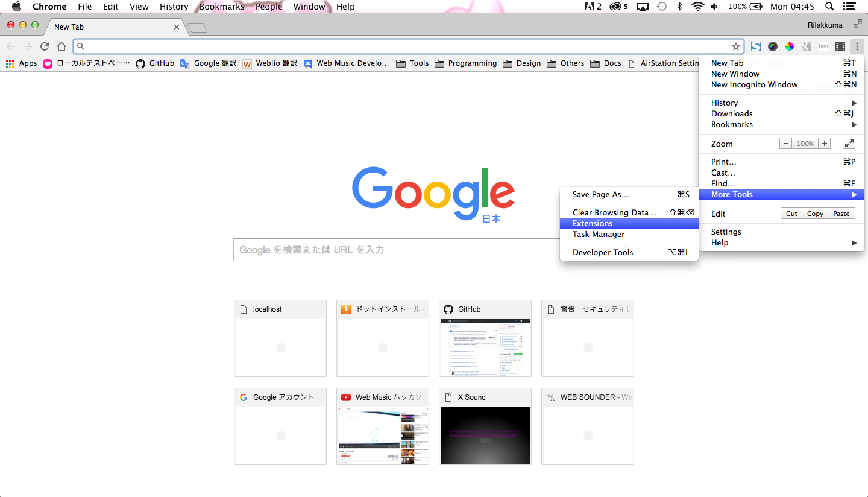Open a new tab with tab button

pyautogui.click(x=197, y=27)
